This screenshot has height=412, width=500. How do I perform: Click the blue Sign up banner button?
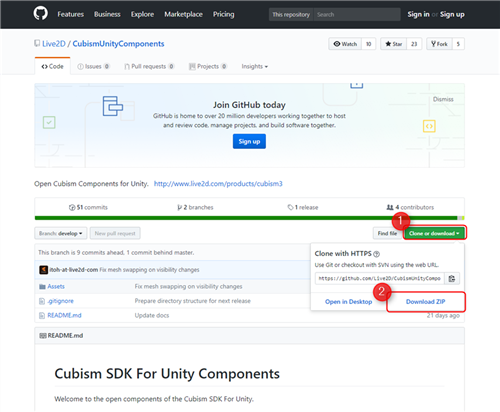click(249, 141)
